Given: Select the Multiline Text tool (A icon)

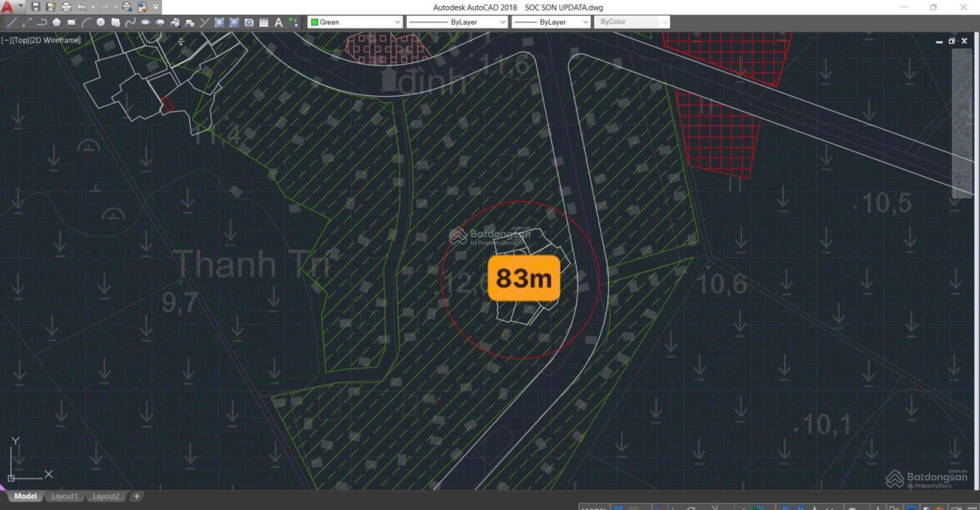Looking at the screenshot, I should point(278,22).
